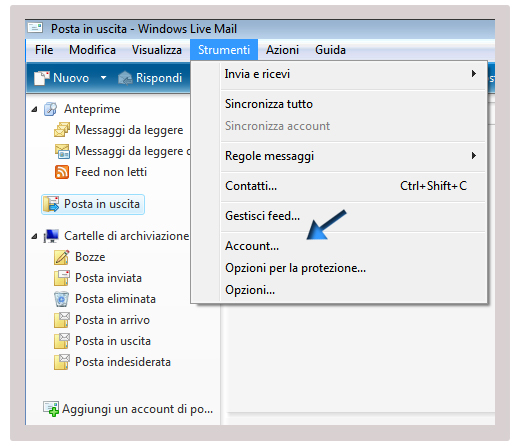
Task: Click the Nuovo new message icon
Action: click(x=41, y=78)
